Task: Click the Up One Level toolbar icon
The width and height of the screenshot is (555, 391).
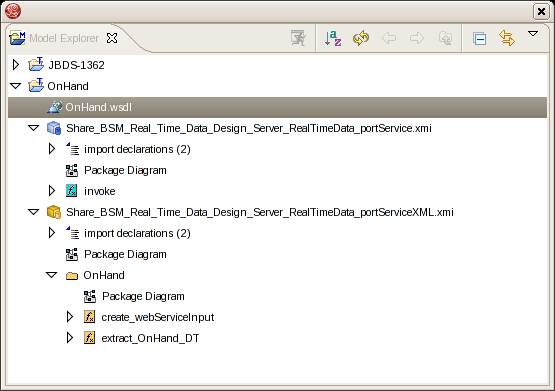Action: tap(445, 38)
